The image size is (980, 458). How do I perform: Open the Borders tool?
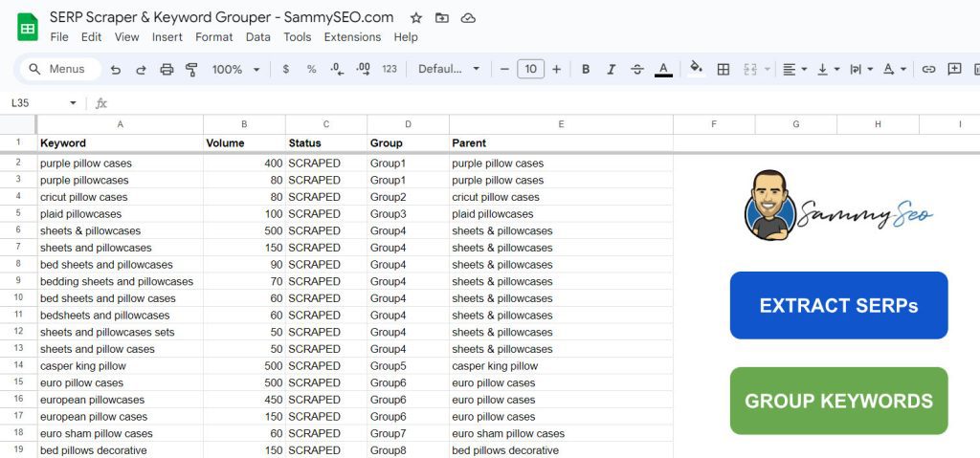coord(724,70)
